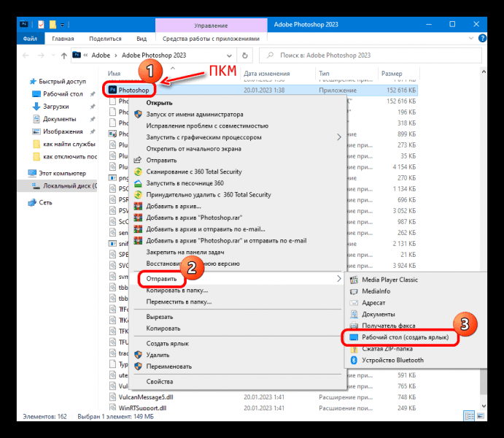This screenshot has width=504, height=438.
Task: Switch to the Главная ribbon tab
Action: [x=63, y=39]
